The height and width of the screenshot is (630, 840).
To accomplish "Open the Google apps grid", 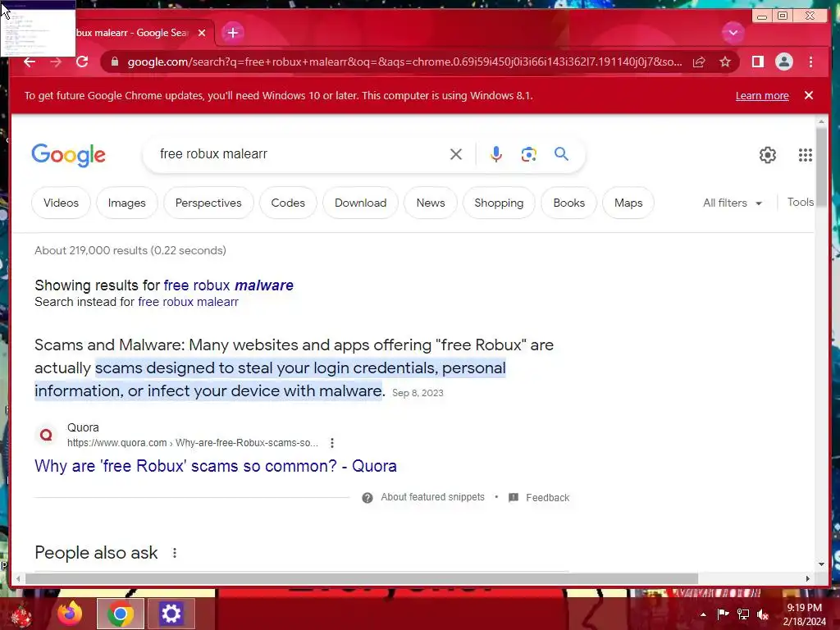I will pos(806,155).
